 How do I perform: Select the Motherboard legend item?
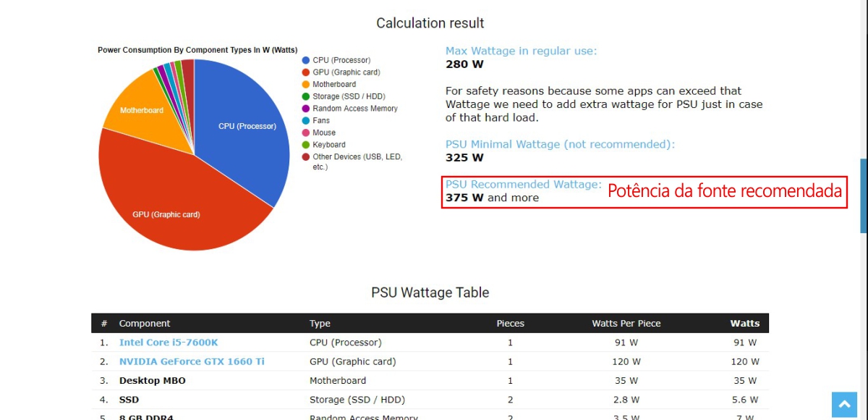[x=329, y=85]
